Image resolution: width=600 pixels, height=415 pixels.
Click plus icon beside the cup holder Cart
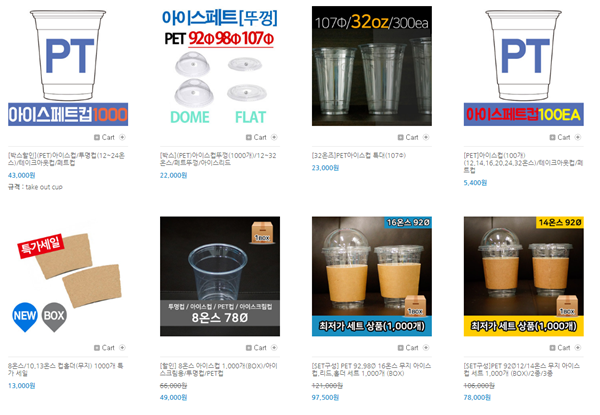(x=122, y=347)
